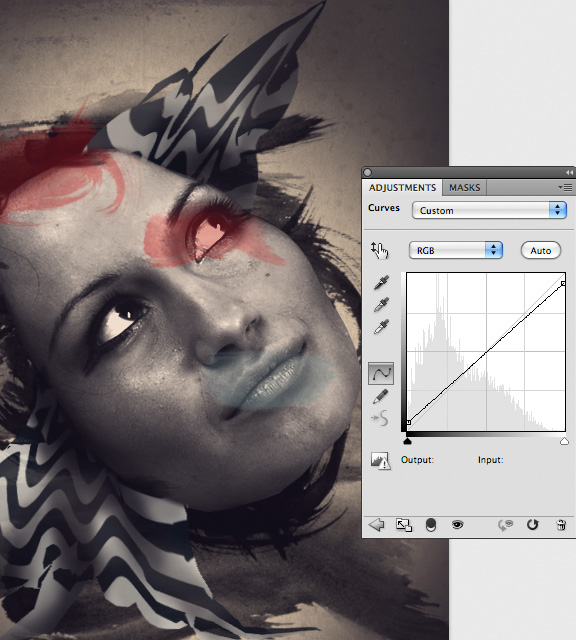This screenshot has height=640, width=576.
Task: Click the smooth curve values icon
Action: (380, 418)
